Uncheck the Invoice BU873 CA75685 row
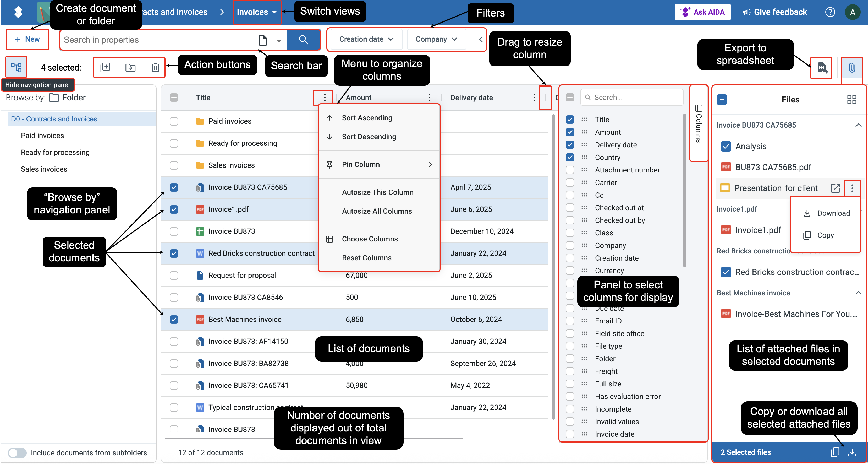This screenshot has width=868, height=464. [174, 187]
